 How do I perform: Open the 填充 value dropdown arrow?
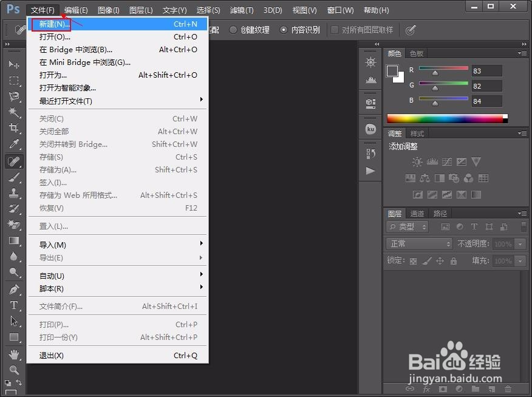[x=520, y=260]
